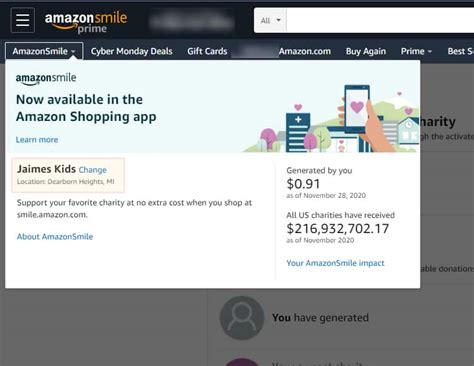474x366 pixels.
Task: Collapse the AmazonSmile navigation dropdown
Action: point(44,51)
